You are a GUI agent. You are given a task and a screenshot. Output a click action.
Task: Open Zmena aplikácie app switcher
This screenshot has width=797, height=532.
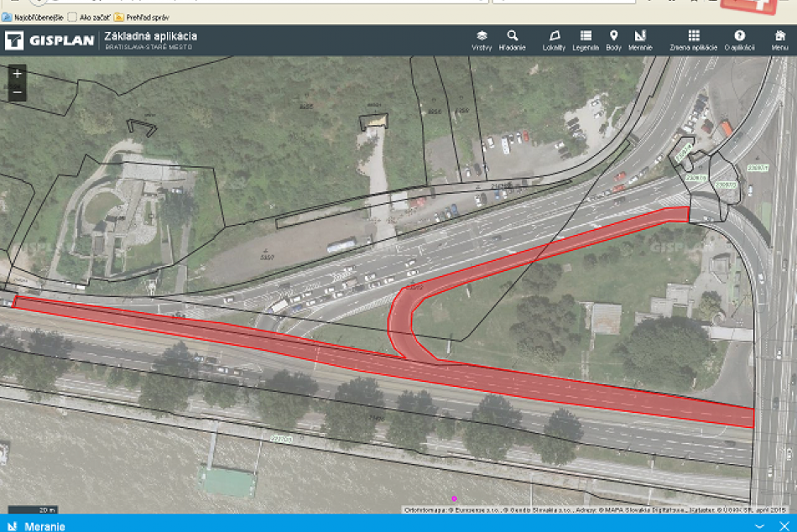pos(693,40)
